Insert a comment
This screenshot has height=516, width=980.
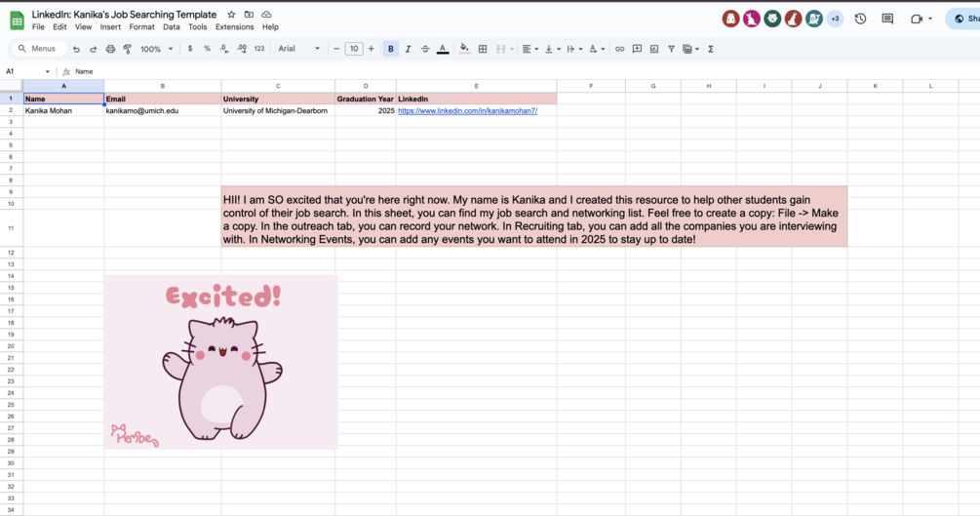click(x=637, y=49)
